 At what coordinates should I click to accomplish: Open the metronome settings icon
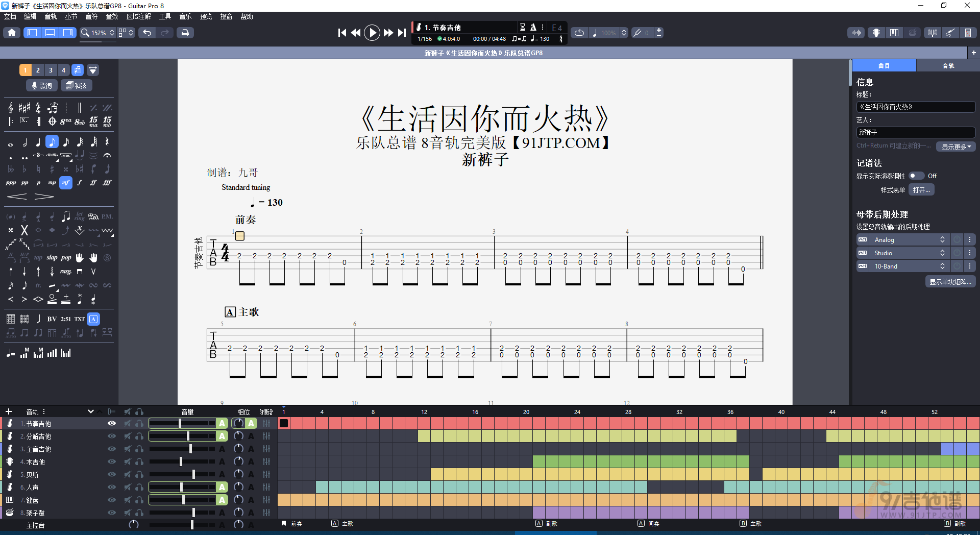pyautogui.click(x=533, y=27)
